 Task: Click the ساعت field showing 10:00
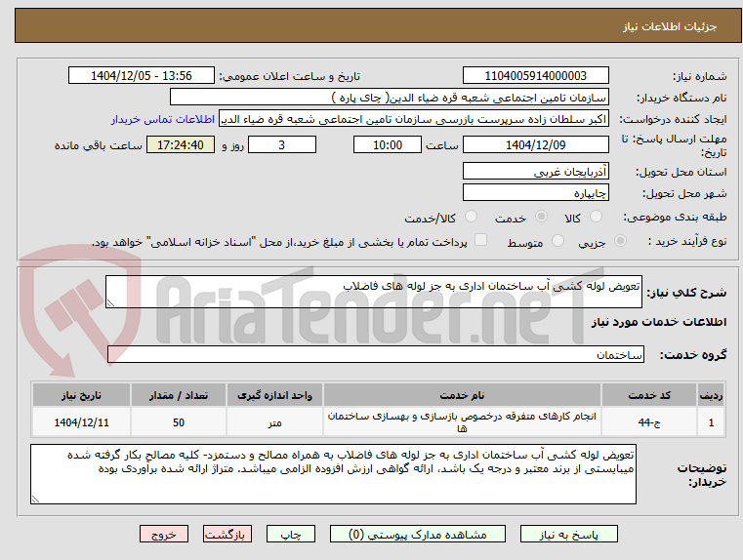388,144
